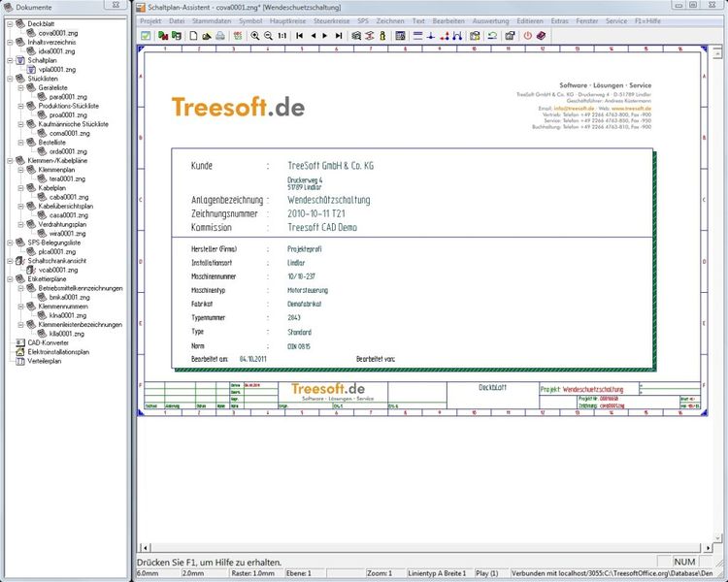Click the zoom-out magnifier icon
Screen dimensions: 728x582
[x=268, y=36]
